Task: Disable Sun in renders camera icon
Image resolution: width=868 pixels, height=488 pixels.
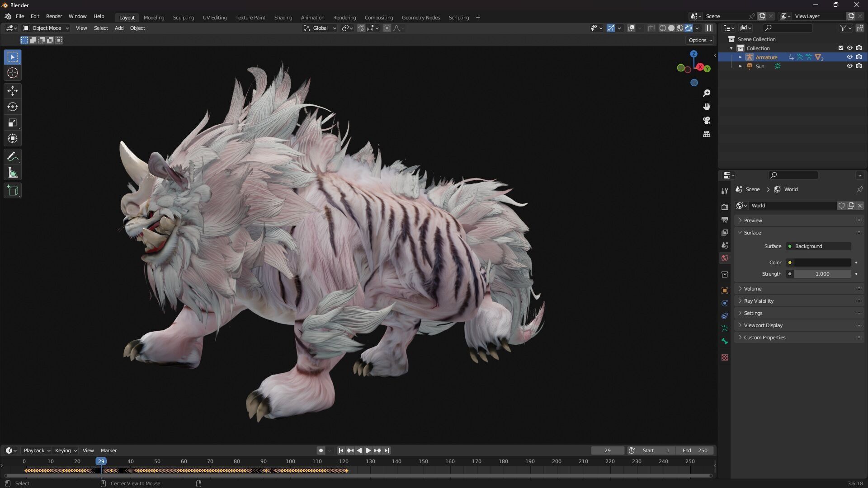Action: click(x=859, y=66)
